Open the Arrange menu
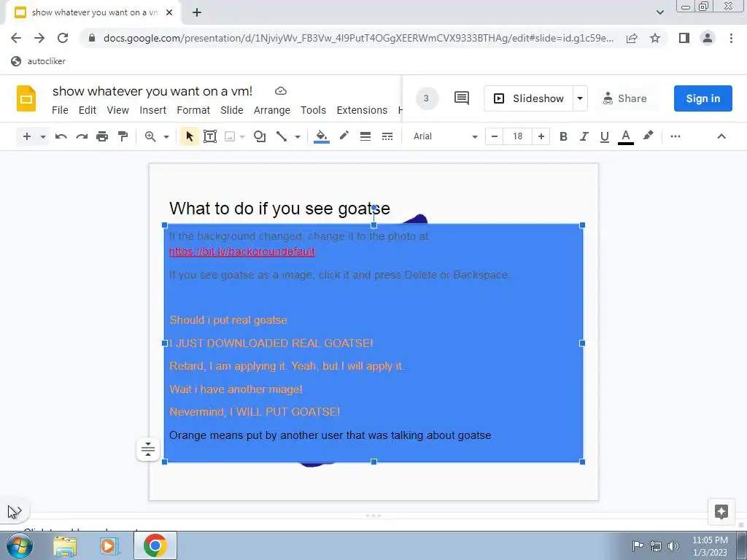Image resolution: width=747 pixels, height=560 pixels. click(x=272, y=110)
